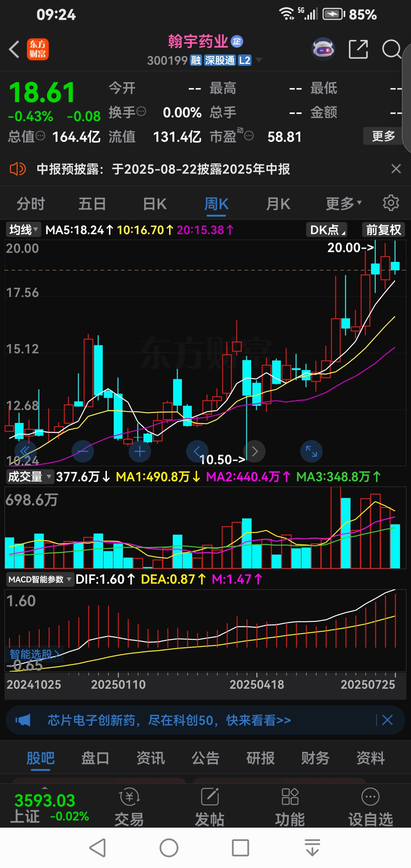Open the 科创50 promo banner link

(169, 720)
